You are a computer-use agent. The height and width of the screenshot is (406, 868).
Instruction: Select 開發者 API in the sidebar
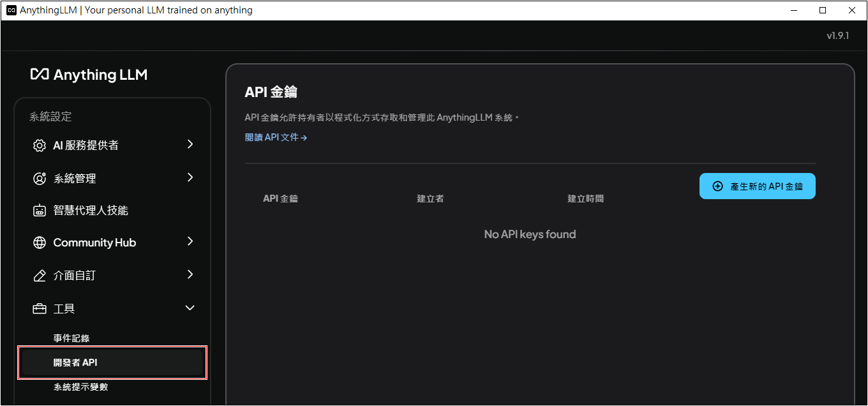(75, 363)
